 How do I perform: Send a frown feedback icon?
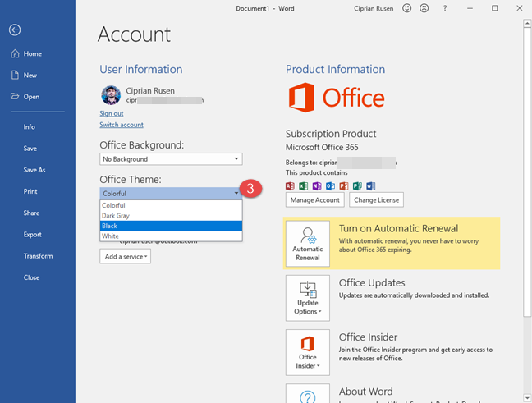click(x=424, y=8)
